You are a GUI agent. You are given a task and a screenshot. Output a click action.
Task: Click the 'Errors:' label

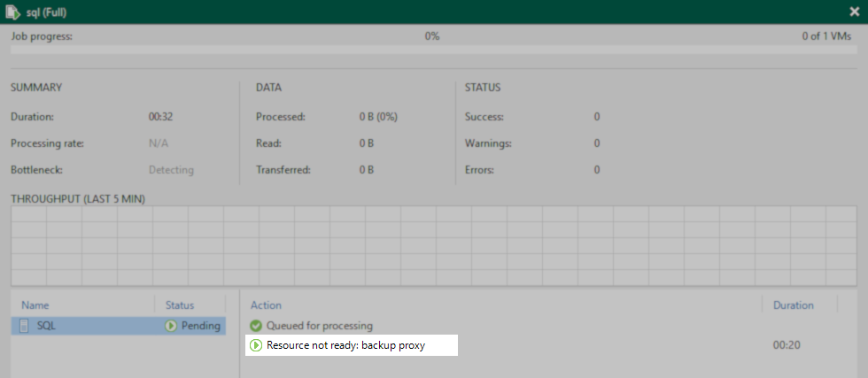[479, 170]
